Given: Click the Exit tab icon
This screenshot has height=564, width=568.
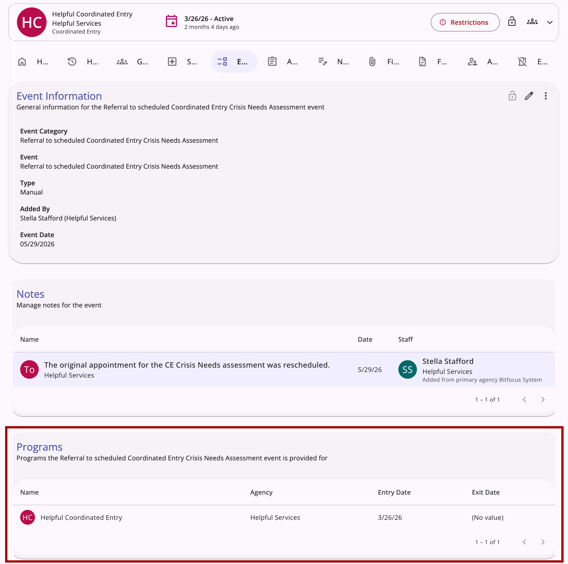Looking at the screenshot, I should 522,62.
